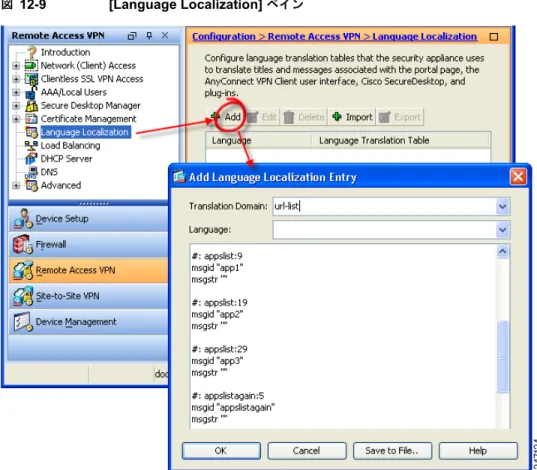537x470 pixels.
Task: Click the "#: appslist:19" comment line
Action: [x=219, y=303]
